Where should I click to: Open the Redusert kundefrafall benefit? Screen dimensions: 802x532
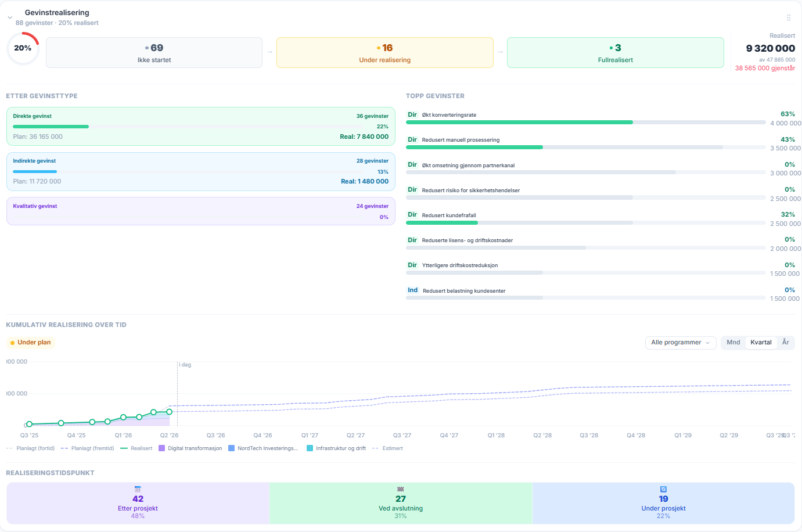[449, 215]
